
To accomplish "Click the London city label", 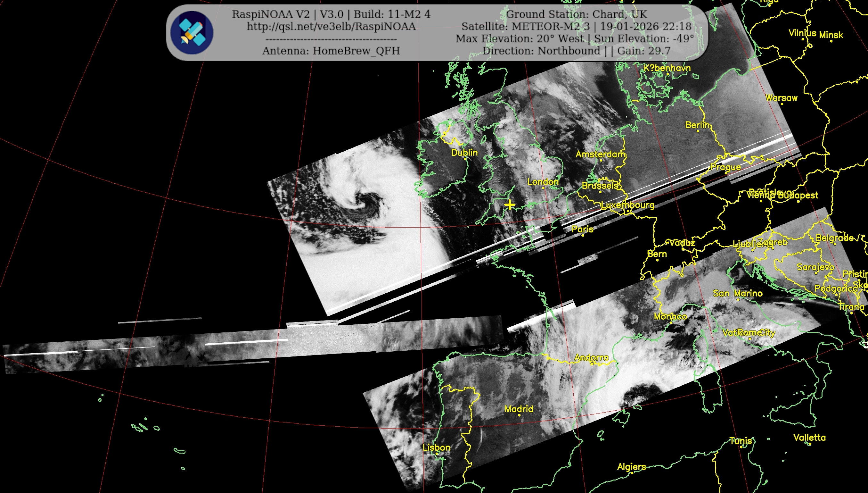I will (543, 182).
